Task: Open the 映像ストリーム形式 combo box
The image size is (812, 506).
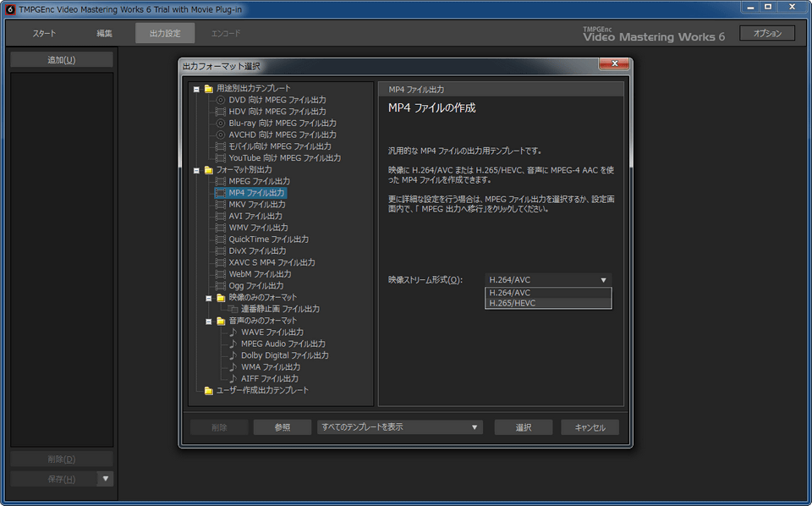Action: (x=548, y=280)
